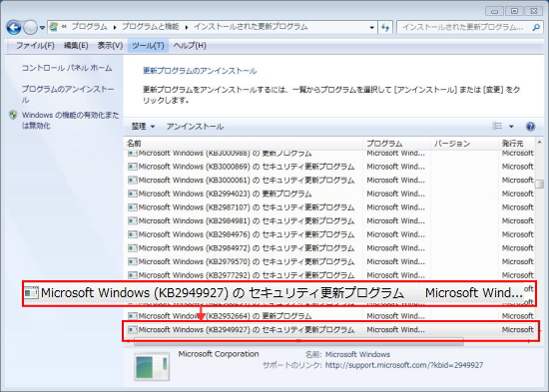Viewport: 549px width, 392px height.
Task: Open プログラムのアンインストール sidebar link
Action: [68, 94]
